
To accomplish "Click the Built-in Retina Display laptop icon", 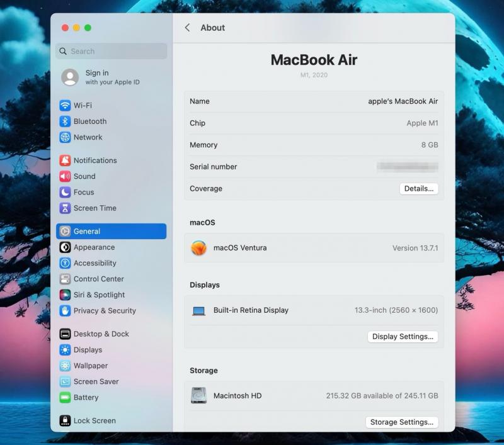I will point(198,311).
